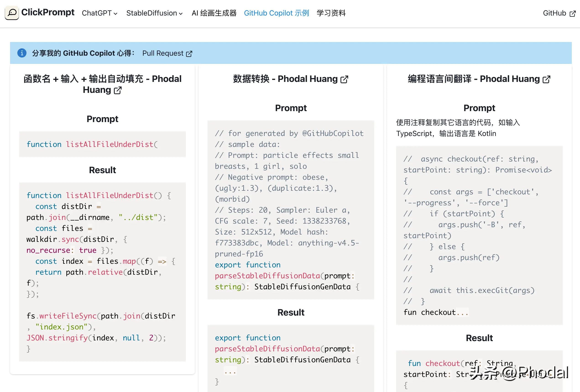This screenshot has height=392, width=580.
Task: Click external icon beside 数据转换 title
Action: [x=344, y=79]
